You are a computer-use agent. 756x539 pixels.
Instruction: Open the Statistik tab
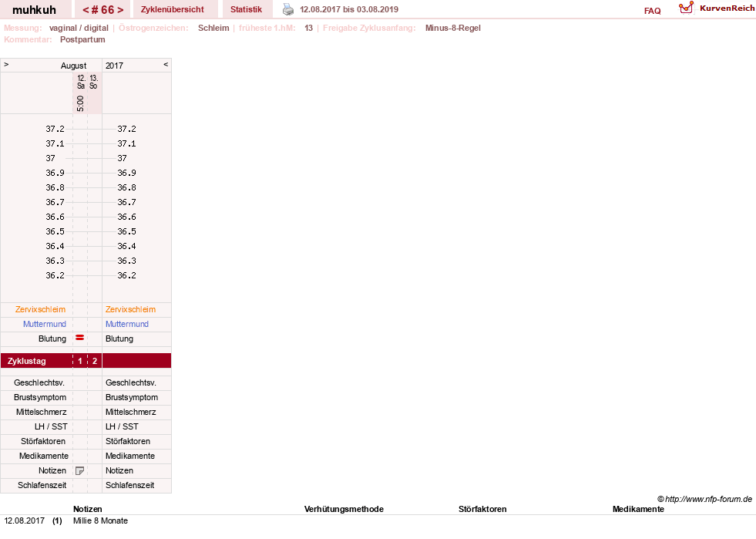click(246, 9)
